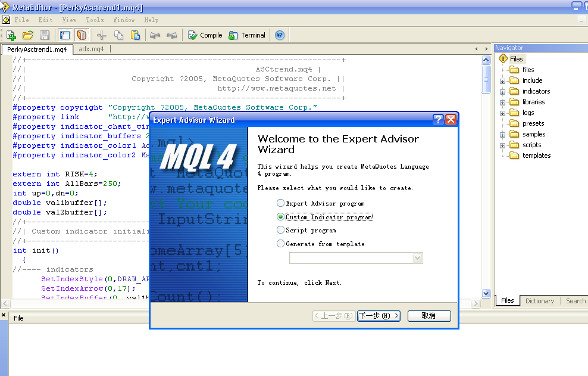Switch to Navigator Dictionary tab
The image size is (588, 376).
pyautogui.click(x=540, y=301)
